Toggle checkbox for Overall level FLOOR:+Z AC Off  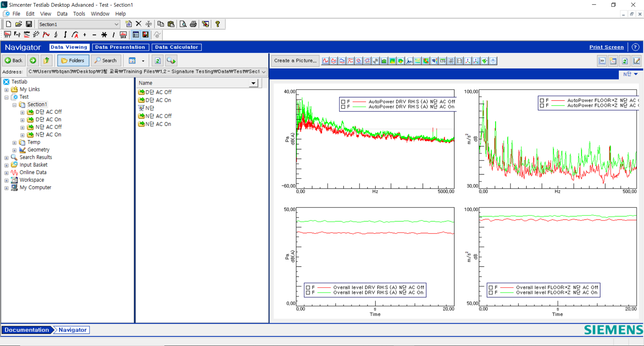click(491, 287)
